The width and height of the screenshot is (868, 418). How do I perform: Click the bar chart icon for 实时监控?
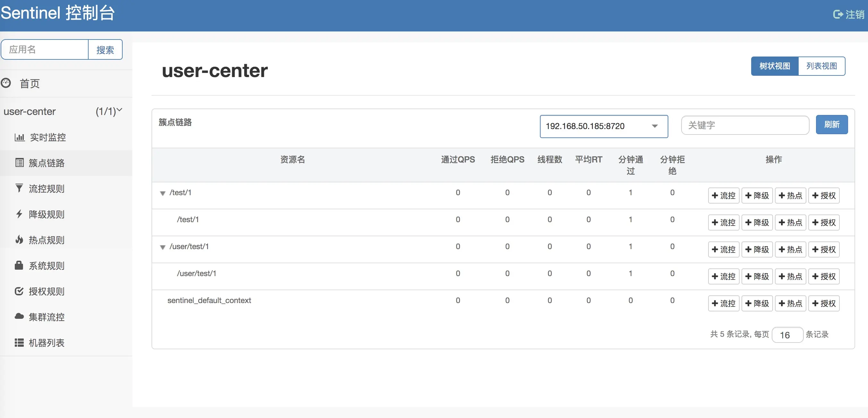(x=20, y=137)
